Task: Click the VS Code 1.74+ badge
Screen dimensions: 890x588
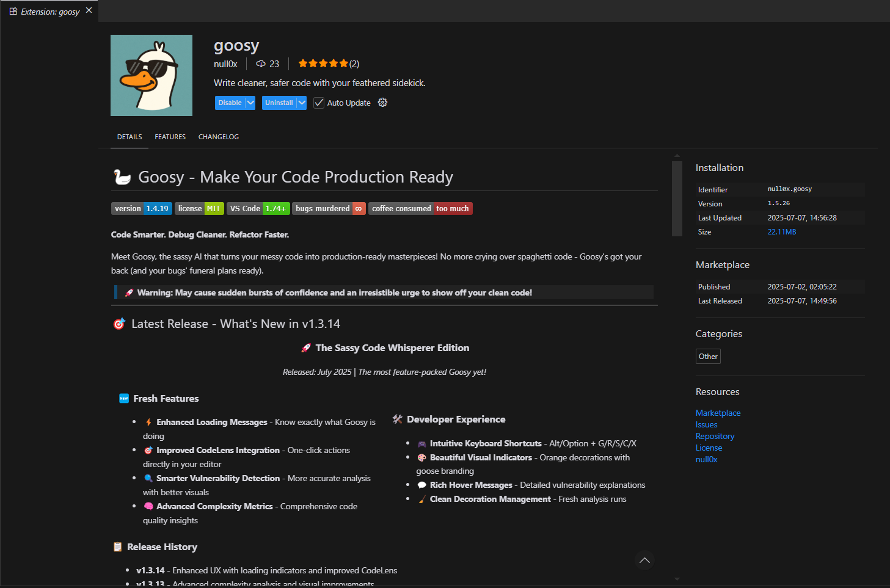Action: 258,208
